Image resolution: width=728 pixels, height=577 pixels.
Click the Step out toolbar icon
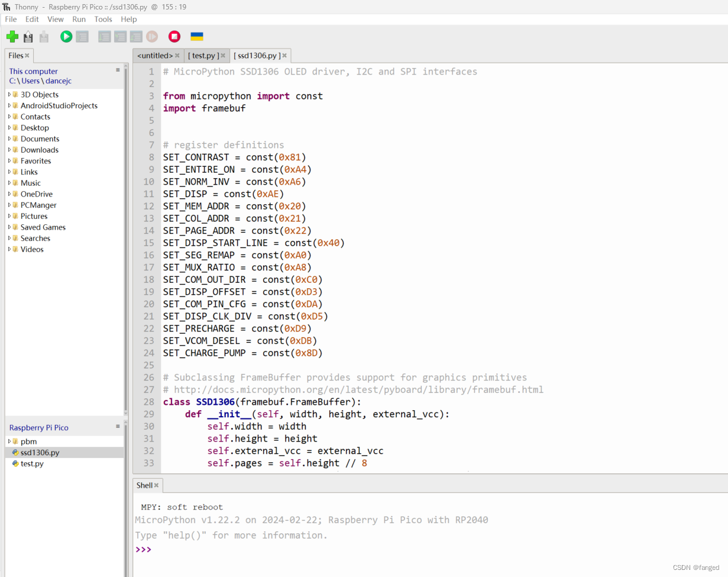click(x=137, y=37)
